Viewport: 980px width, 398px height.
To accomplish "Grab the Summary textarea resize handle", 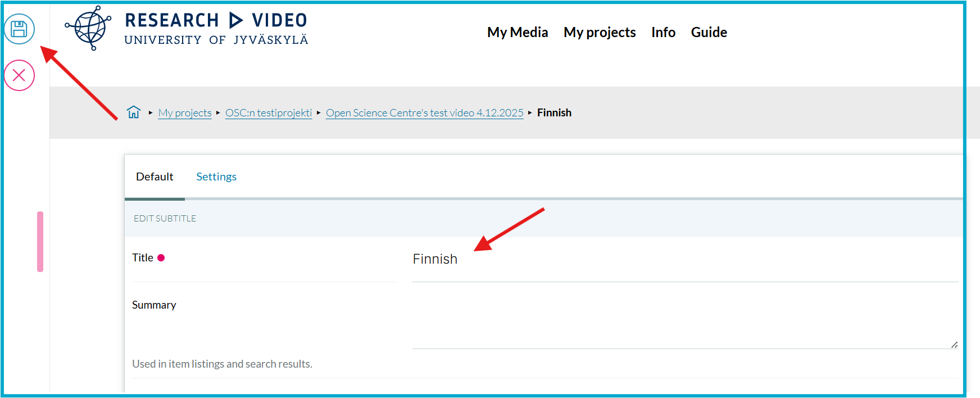I will pos(954,345).
